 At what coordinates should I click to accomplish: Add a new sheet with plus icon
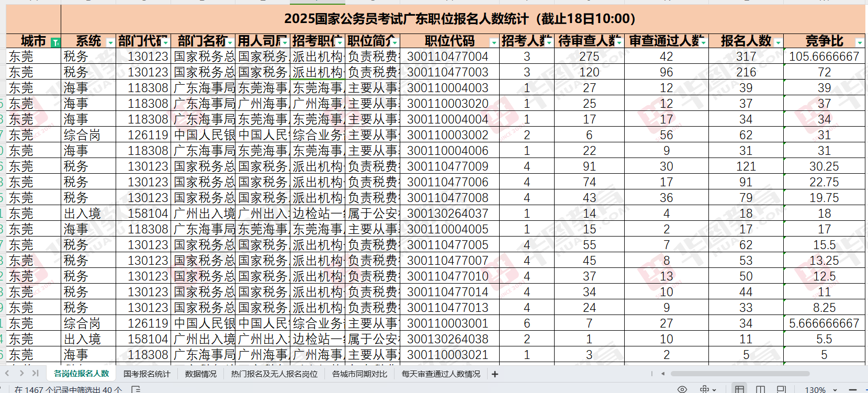pos(495,374)
